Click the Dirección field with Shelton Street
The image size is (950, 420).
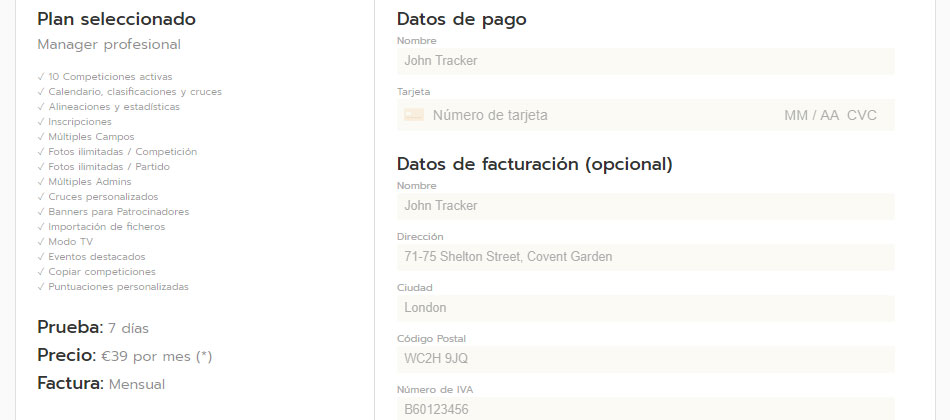tap(645, 257)
